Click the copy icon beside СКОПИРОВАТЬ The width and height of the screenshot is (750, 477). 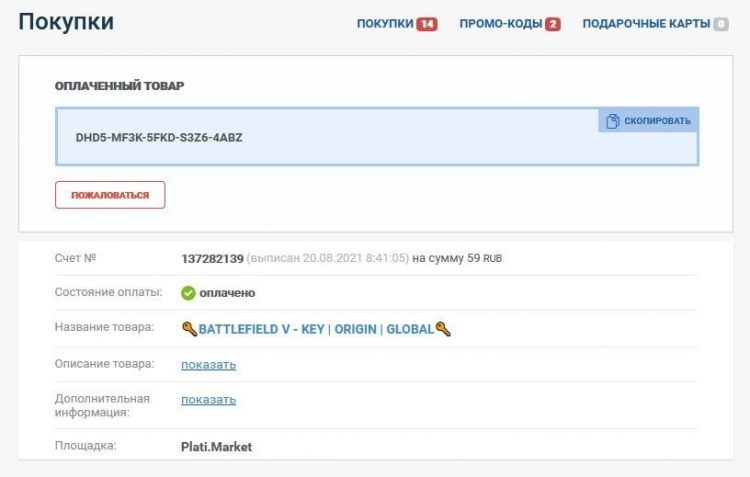612,121
